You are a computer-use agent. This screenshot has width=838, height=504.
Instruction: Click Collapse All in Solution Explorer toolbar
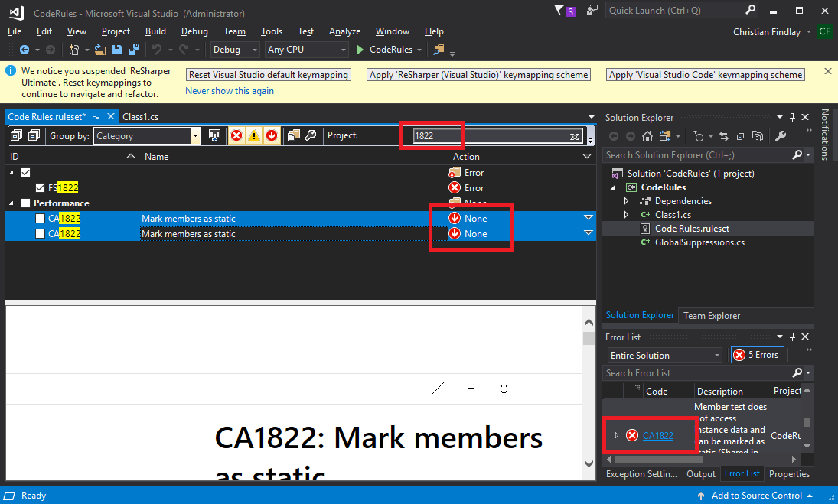(741, 136)
